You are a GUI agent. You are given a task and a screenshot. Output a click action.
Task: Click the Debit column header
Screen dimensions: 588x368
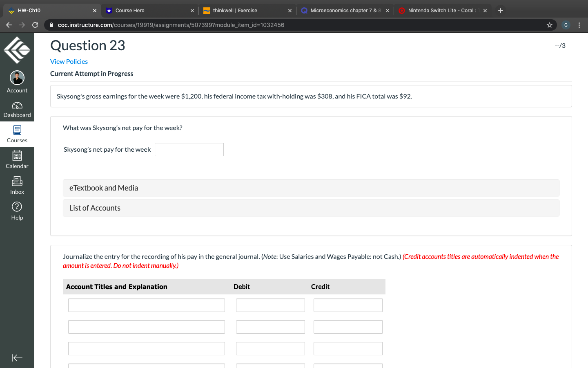(x=242, y=287)
